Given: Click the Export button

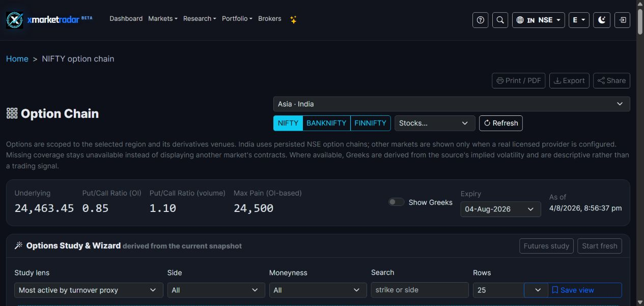Looking at the screenshot, I should click(x=569, y=80).
